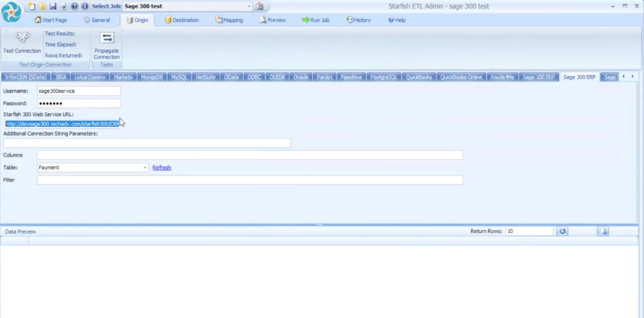
Task: Select the MongoDB connector tab
Action: point(152,77)
